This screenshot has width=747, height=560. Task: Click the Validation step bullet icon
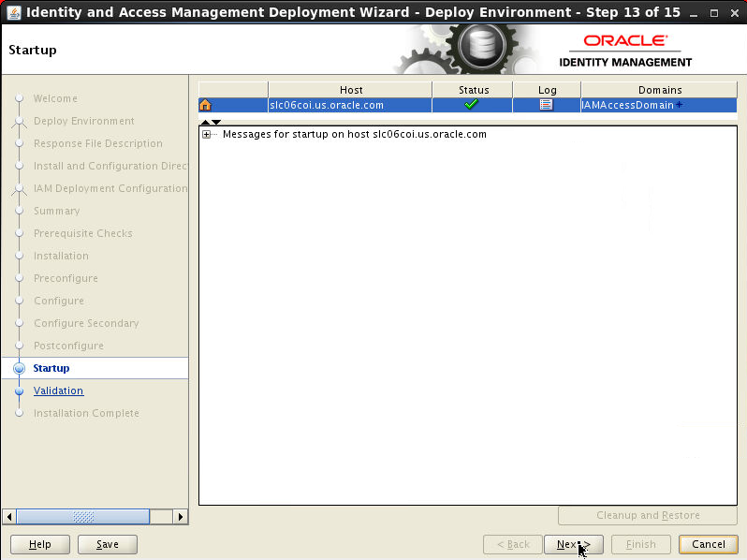(x=19, y=391)
